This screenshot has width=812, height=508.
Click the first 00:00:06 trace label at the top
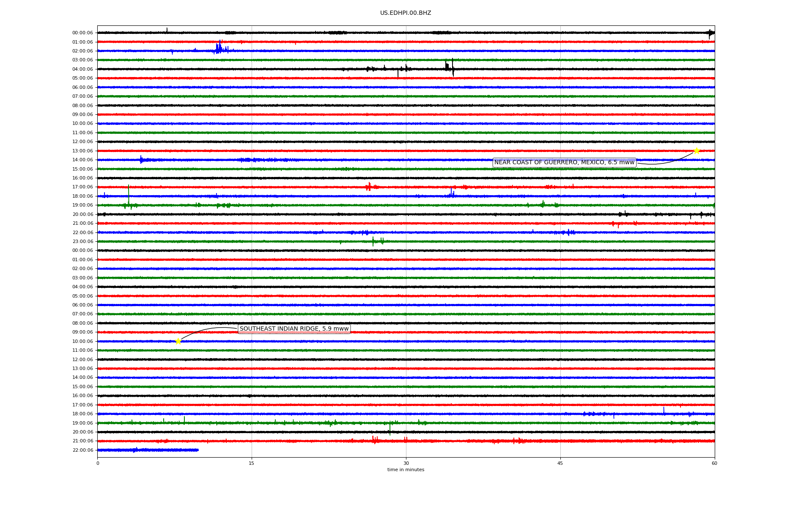click(82, 33)
